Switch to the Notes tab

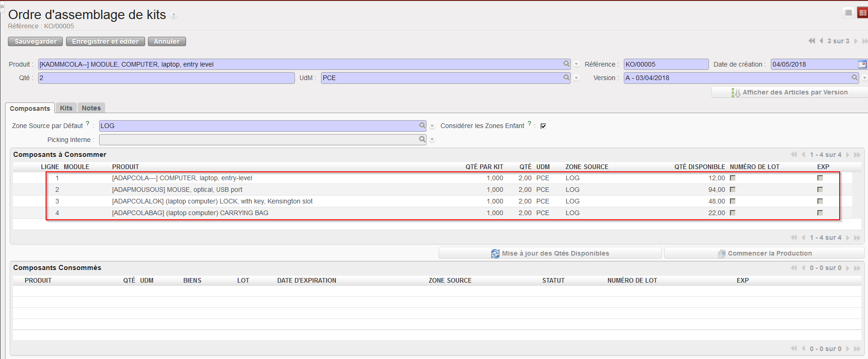tap(91, 108)
